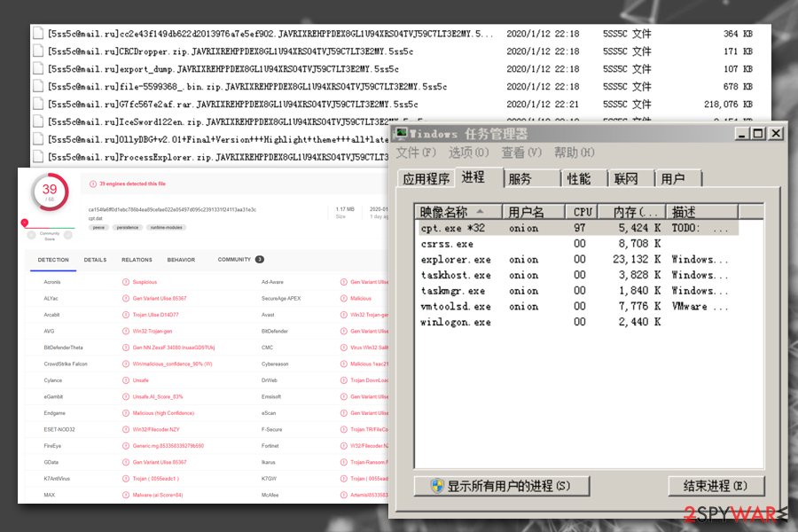
Task: Switch to the 性能 tab
Action: 583,179
